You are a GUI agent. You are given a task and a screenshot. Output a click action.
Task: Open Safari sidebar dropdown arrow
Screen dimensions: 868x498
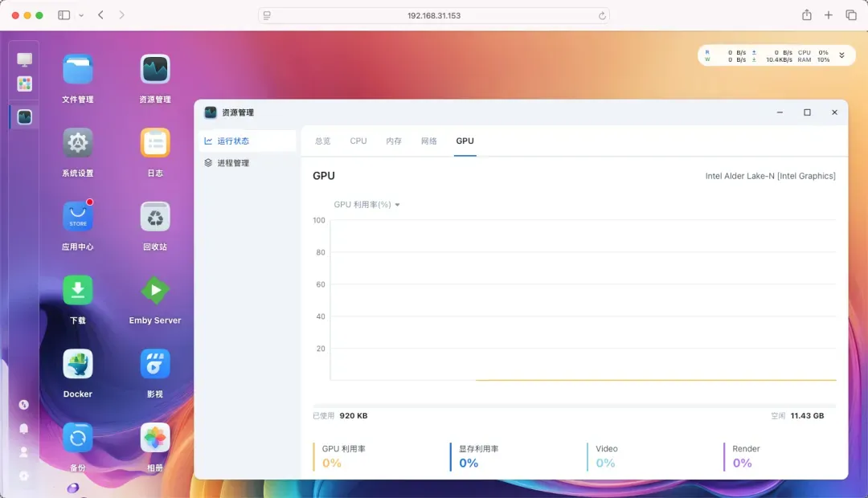click(x=81, y=15)
